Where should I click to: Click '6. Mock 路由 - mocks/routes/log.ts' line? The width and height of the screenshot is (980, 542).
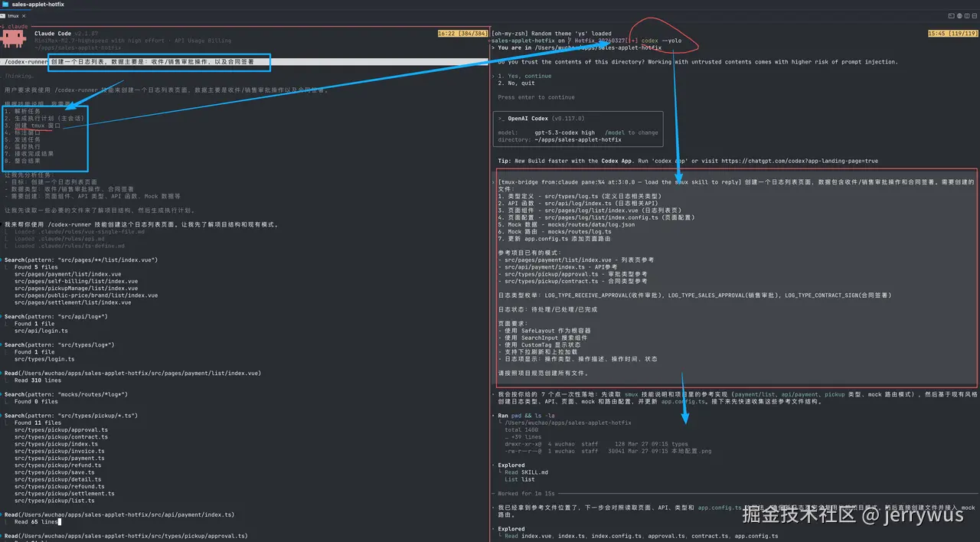point(557,232)
